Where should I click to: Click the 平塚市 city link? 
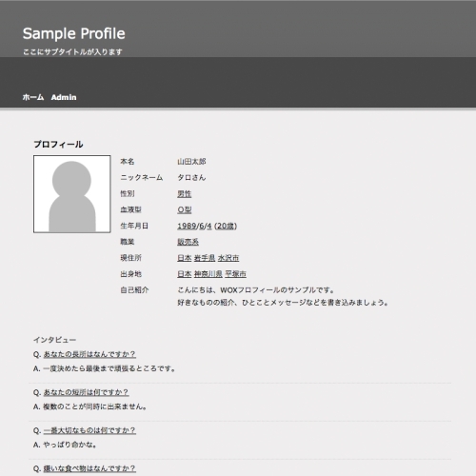click(235, 274)
